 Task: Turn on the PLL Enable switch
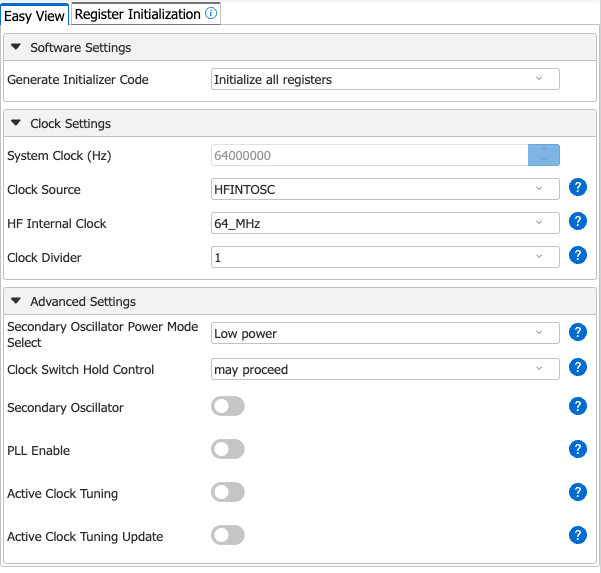228,449
